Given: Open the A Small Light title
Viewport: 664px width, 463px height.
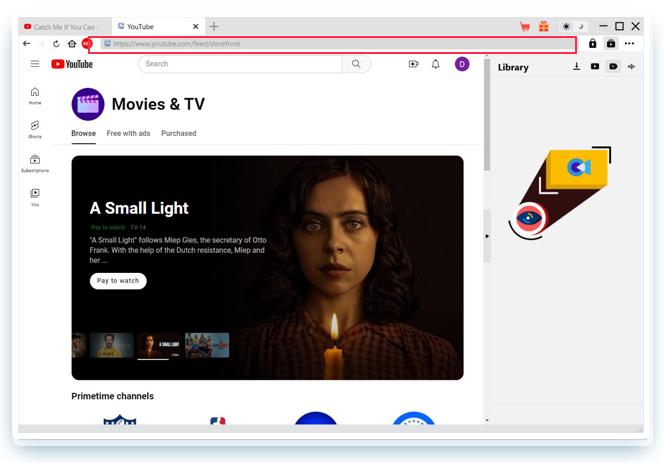Looking at the screenshot, I should [x=139, y=208].
